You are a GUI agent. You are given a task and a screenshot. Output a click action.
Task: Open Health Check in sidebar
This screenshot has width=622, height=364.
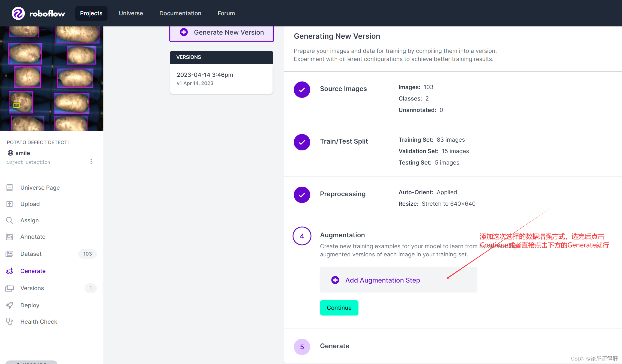click(39, 321)
